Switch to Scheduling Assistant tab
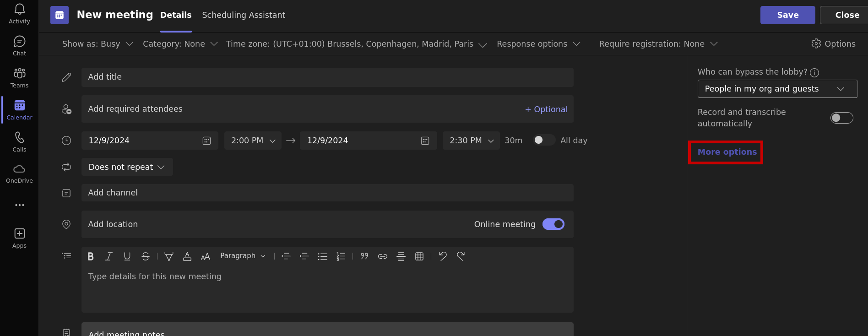This screenshot has width=868, height=336. (244, 15)
